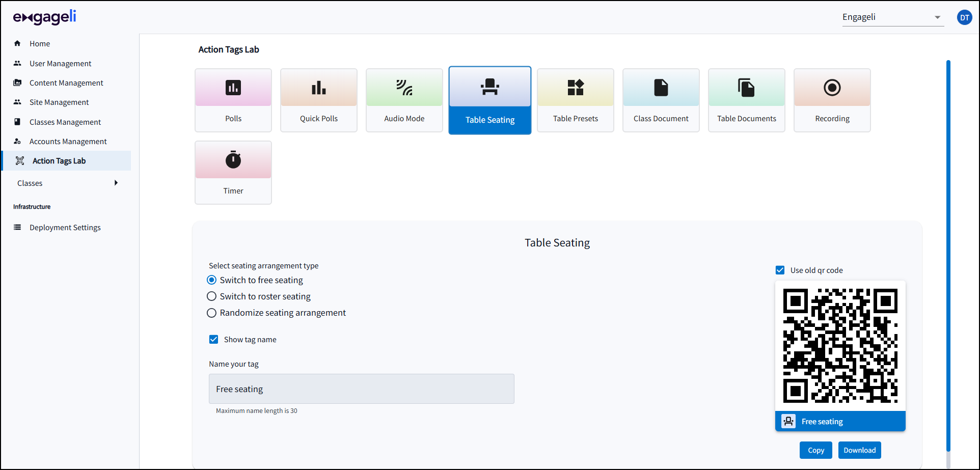Select Randomize seating arrangement option
The height and width of the screenshot is (470, 980).
click(x=212, y=313)
